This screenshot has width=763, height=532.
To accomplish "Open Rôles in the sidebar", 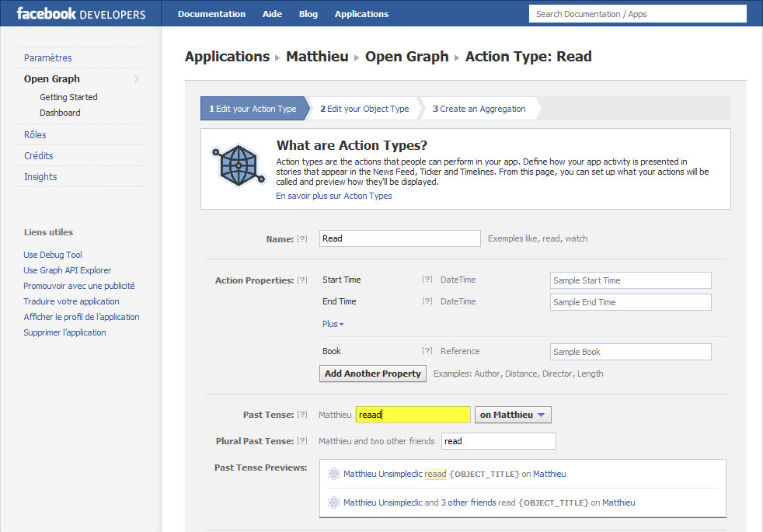I will (x=35, y=134).
